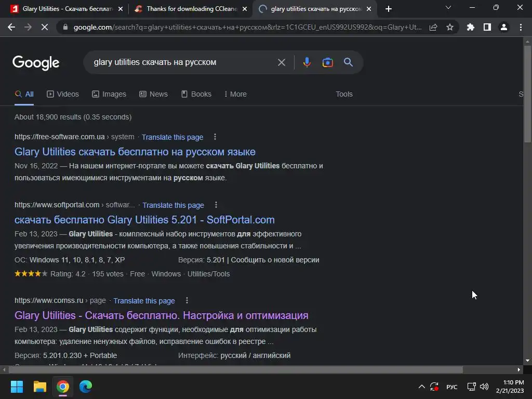
Task: Search by image with camera icon
Action: [x=327, y=62]
